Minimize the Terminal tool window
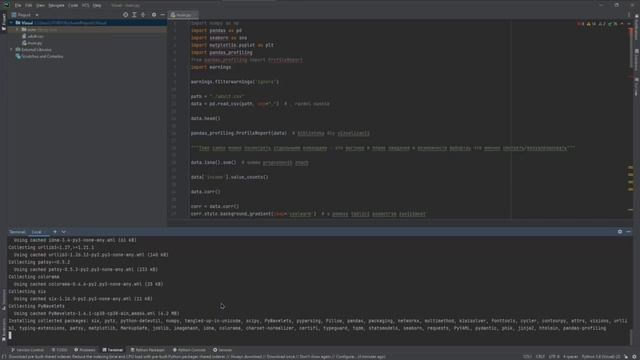The width and height of the screenshot is (640, 360). [628, 231]
